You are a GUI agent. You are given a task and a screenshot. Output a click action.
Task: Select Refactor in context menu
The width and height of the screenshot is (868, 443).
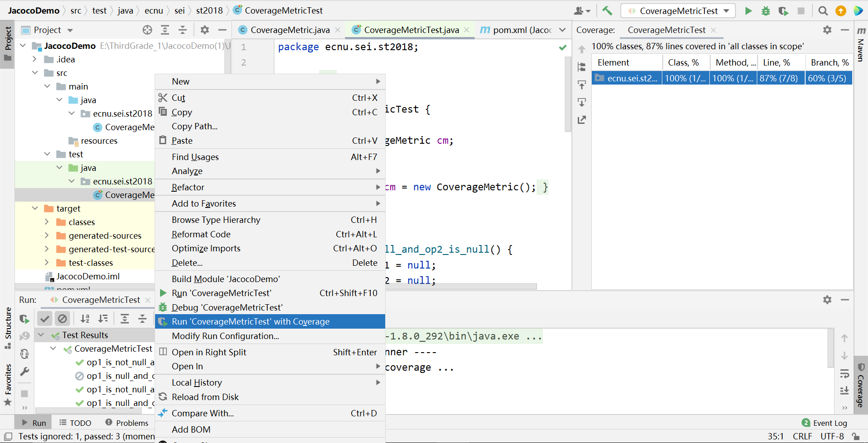coord(270,187)
